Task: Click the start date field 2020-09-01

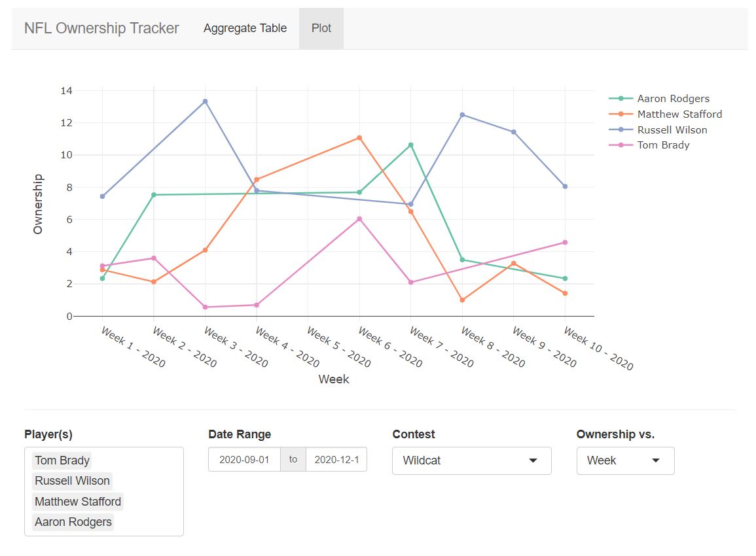Action: (x=244, y=460)
